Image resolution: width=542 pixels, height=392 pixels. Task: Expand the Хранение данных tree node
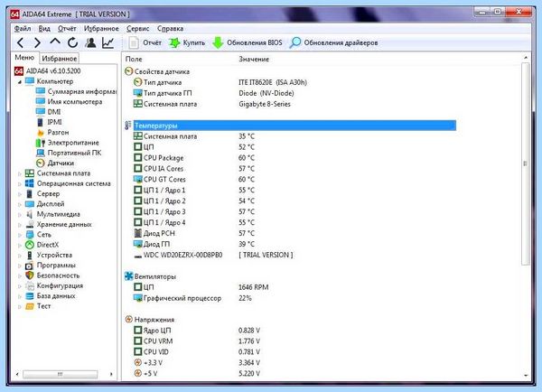19,225
